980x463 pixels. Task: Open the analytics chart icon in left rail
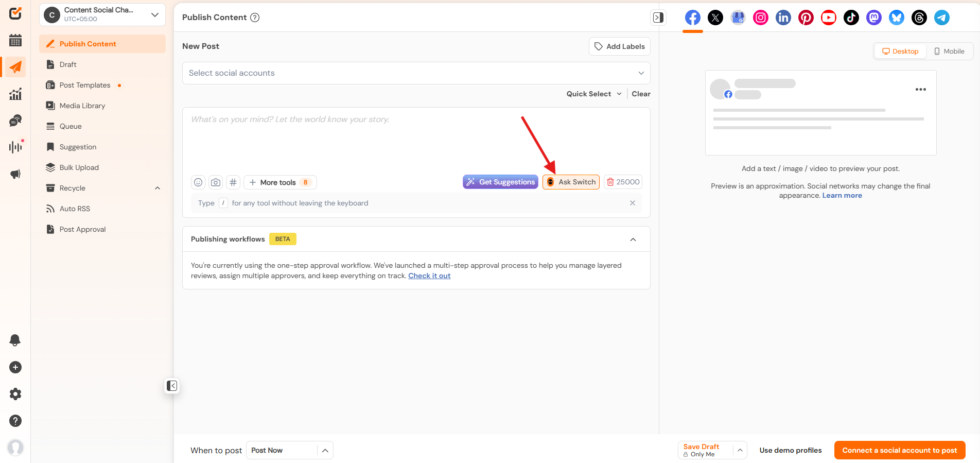tap(15, 94)
